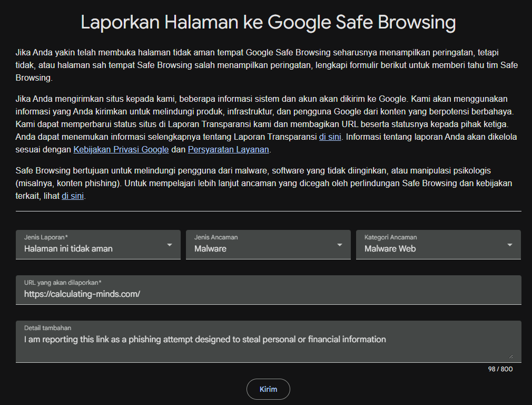Follow the 'di sini' Laporan Transparansi link
Screen dimensions: 532x405
(330, 137)
